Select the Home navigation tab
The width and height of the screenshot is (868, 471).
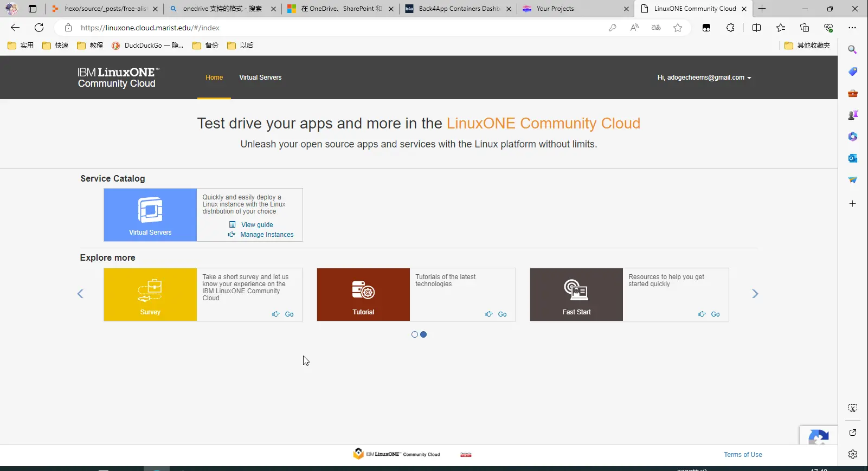(x=214, y=78)
